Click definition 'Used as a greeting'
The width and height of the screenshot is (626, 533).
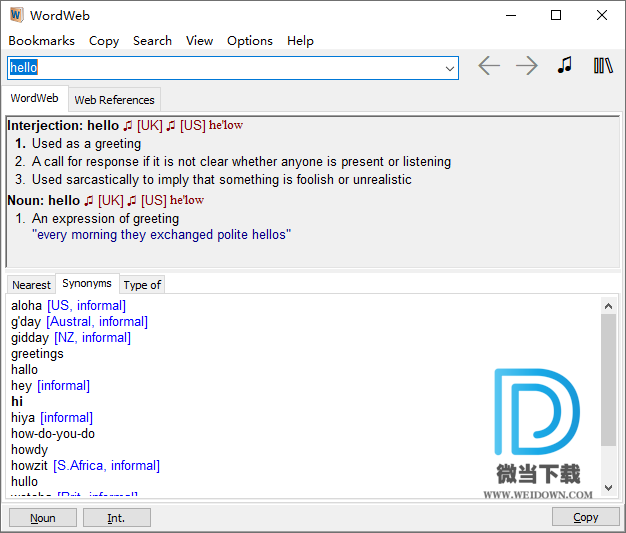point(86,144)
